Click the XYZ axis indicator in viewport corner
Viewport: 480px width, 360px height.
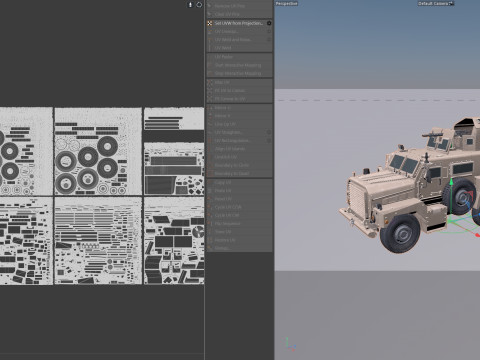(x=290, y=344)
